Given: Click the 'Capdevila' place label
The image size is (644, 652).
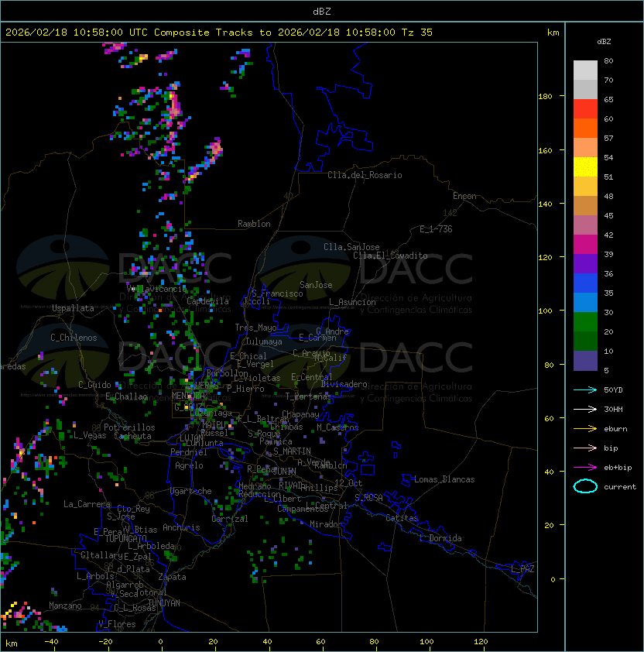Looking at the screenshot, I should pos(207,301).
